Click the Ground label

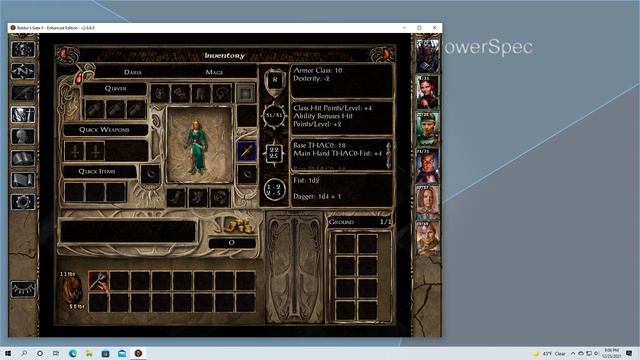(341, 222)
